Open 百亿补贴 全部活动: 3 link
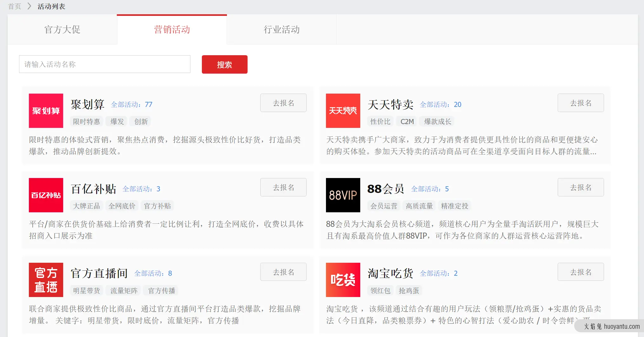 click(x=142, y=189)
